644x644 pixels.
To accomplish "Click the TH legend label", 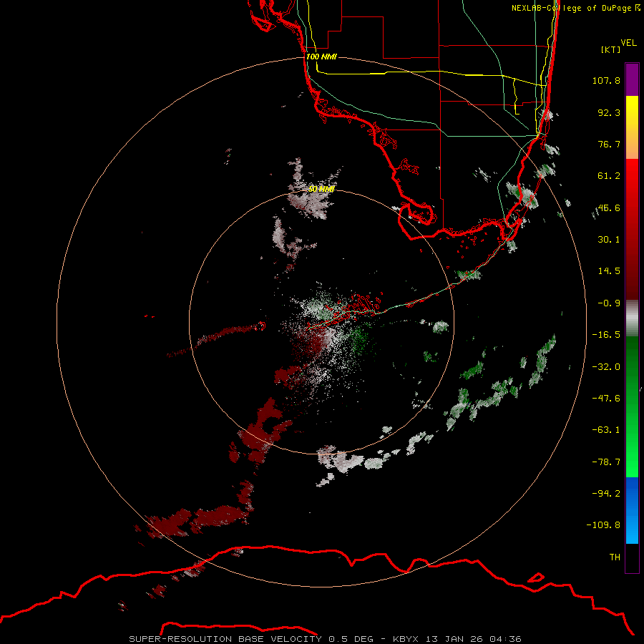I will [615, 557].
